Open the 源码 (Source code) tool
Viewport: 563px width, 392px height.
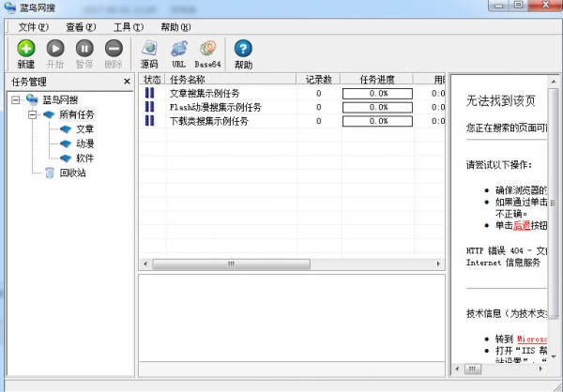(x=149, y=49)
